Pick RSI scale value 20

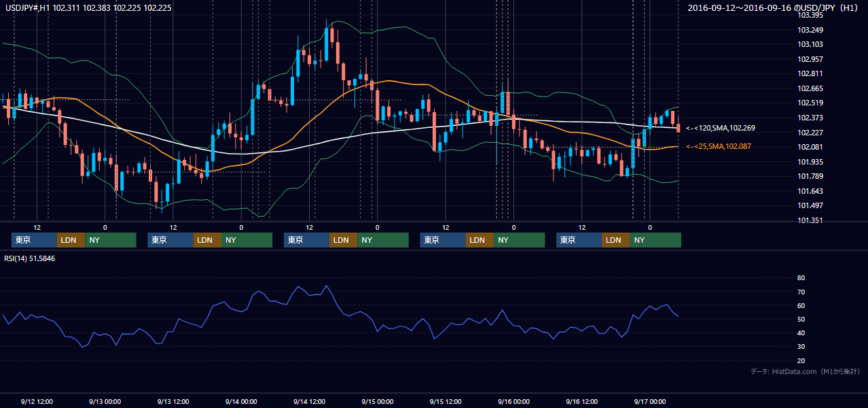click(801, 360)
